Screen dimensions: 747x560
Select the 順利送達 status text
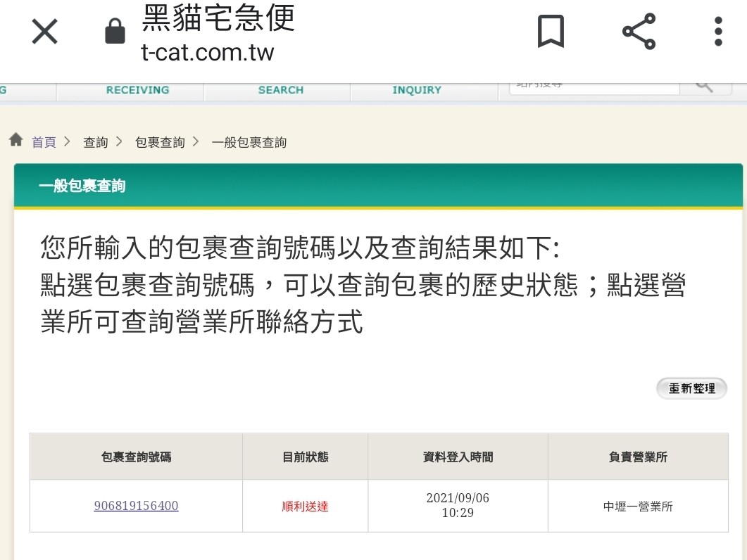tap(305, 507)
